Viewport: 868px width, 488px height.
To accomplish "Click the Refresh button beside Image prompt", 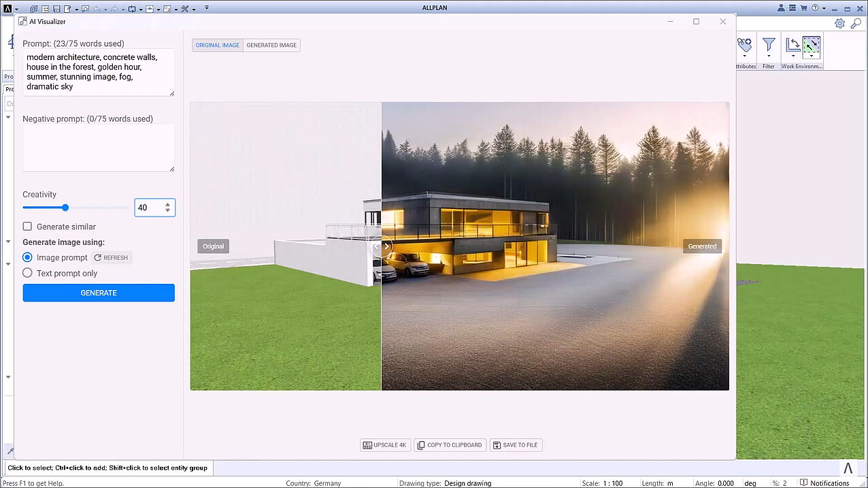I will [112, 258].
